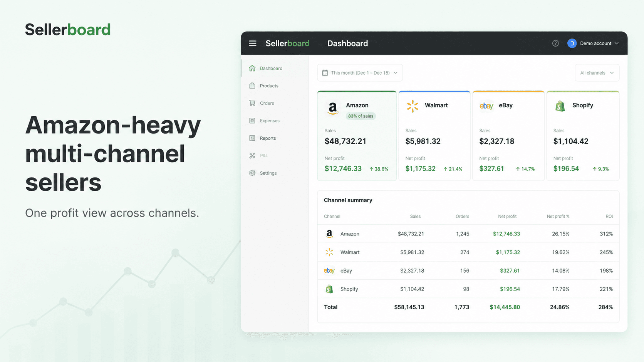Click eBay logo in Channel summary table

(329, 271)
